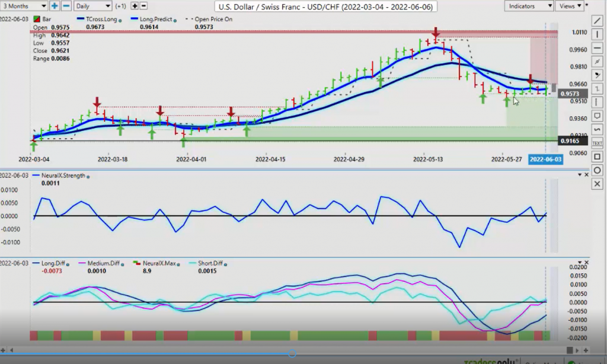Open the 3 Months range dropdown
Viewport: 607px width, 364px height.
click(x=24, y=6)
